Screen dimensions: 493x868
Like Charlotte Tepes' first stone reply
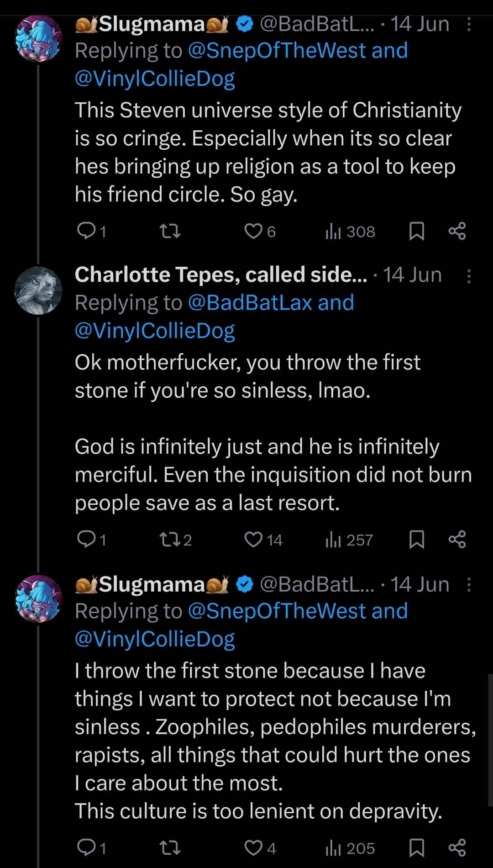click(x=253, y=540)
